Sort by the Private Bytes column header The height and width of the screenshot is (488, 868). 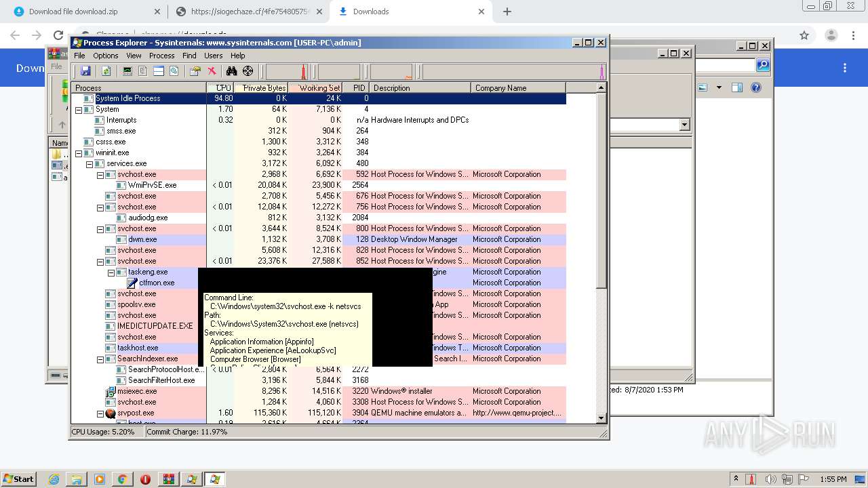click(x=261, y=88)
